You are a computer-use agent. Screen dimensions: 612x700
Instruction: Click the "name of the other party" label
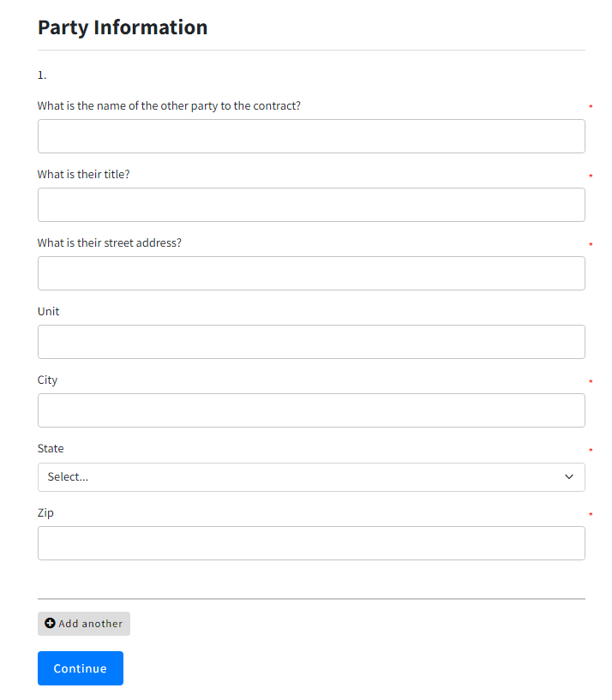[169, 106]
